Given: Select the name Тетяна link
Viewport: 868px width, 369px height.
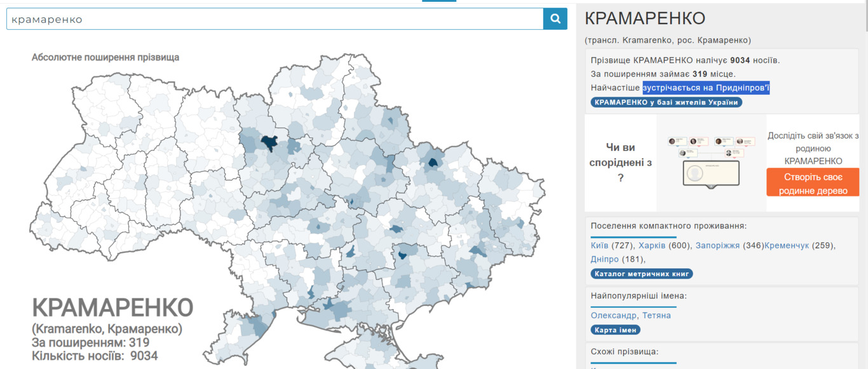Looking at the screenshot, I should 656,316.
